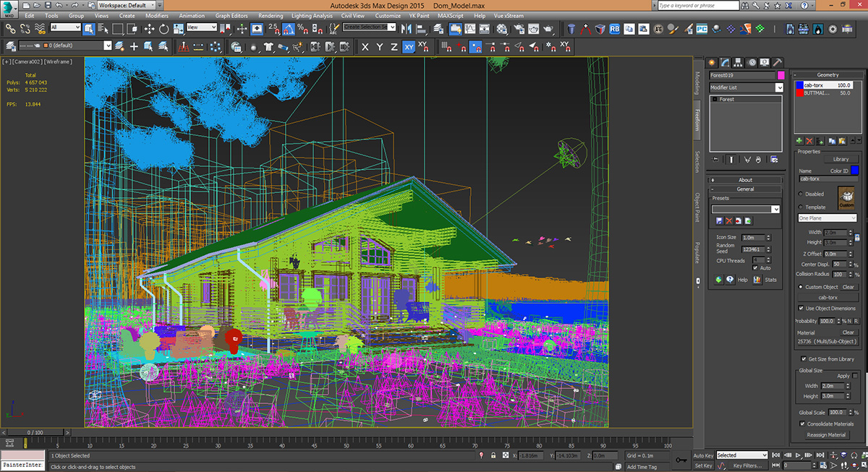The image size is (868, 472).
Task: Click Undo in quick access toolbar
Action: pyautogui.click(x=61, y=5)
